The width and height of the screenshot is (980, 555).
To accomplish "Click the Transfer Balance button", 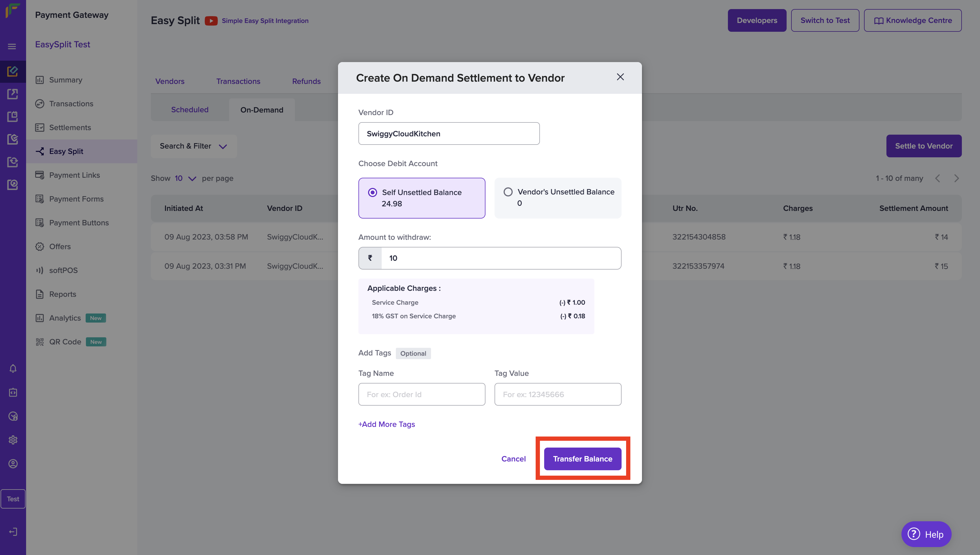I will click(x=582, y=459).
